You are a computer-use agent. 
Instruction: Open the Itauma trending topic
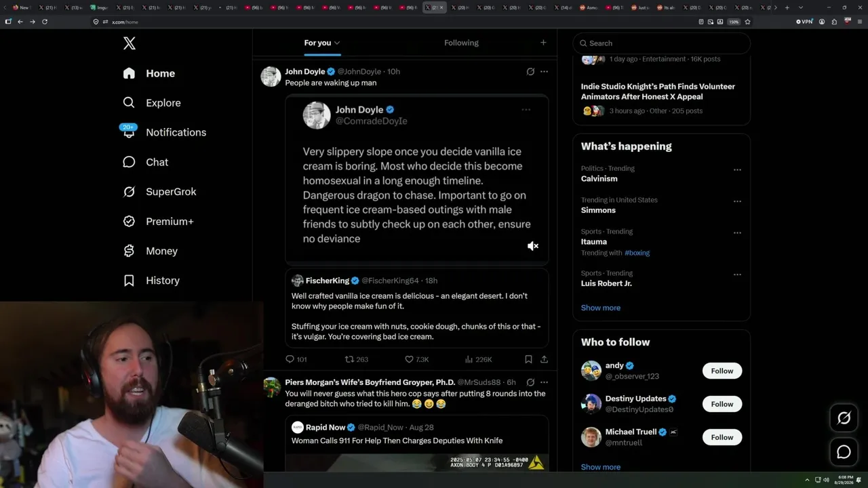(x=594, y=242)
